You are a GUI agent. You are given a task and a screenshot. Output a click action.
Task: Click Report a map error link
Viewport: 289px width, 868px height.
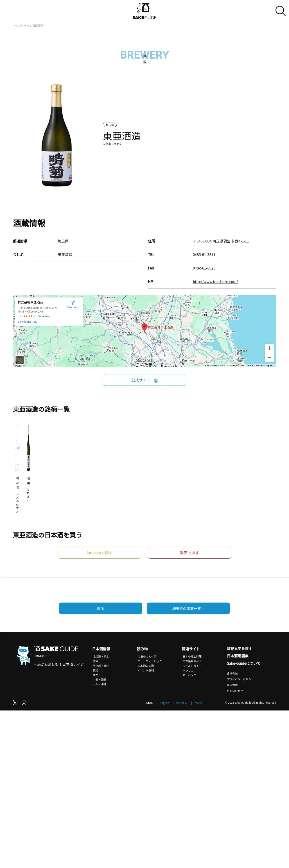tap(265, 365)
